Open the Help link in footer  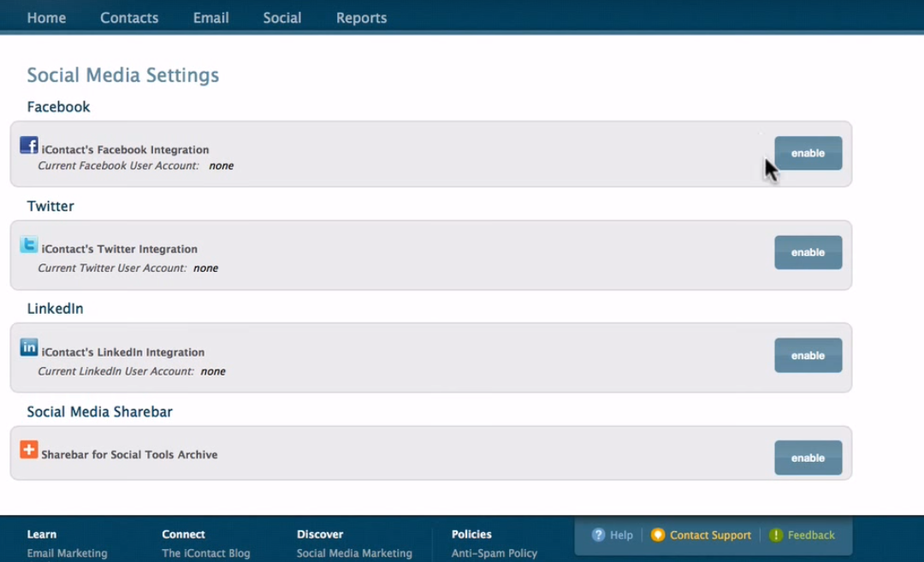pos(621,535)
